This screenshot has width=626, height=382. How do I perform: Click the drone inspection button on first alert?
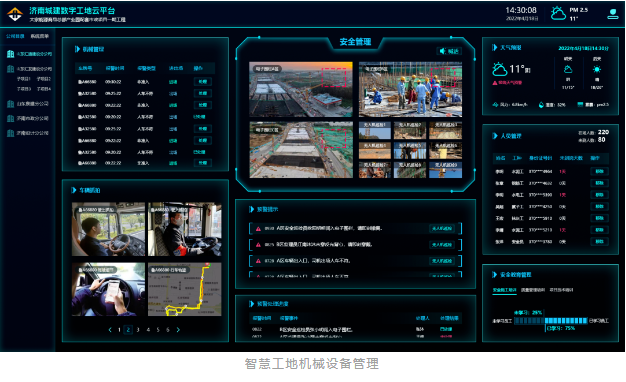coord(441,229)
